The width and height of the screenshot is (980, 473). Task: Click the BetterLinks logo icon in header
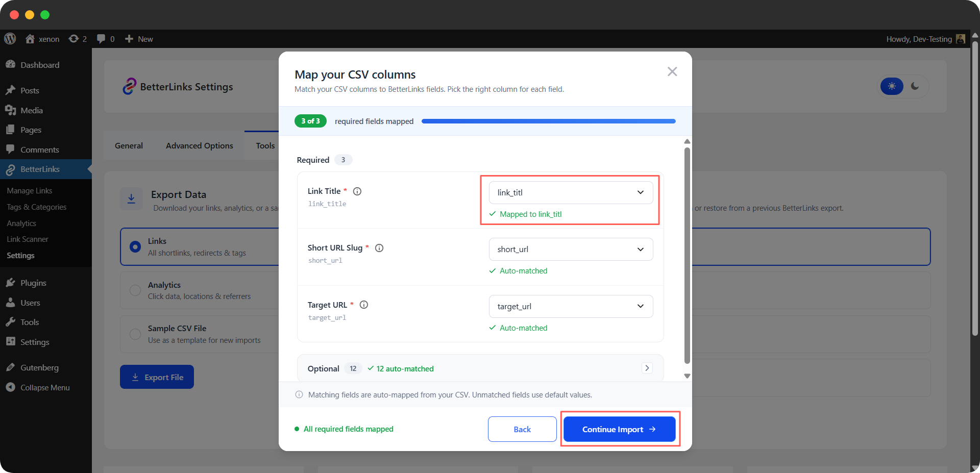click(129, 86)
